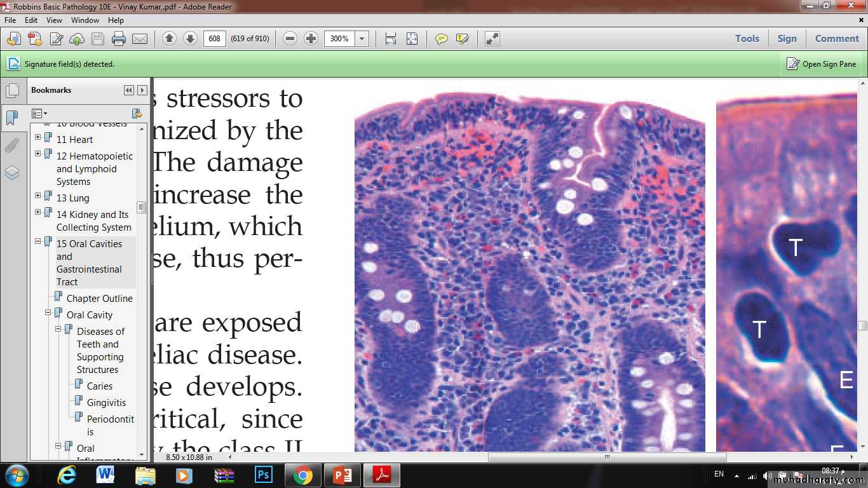Expand the 11 Heart bookmark

(x=38, y=137)
